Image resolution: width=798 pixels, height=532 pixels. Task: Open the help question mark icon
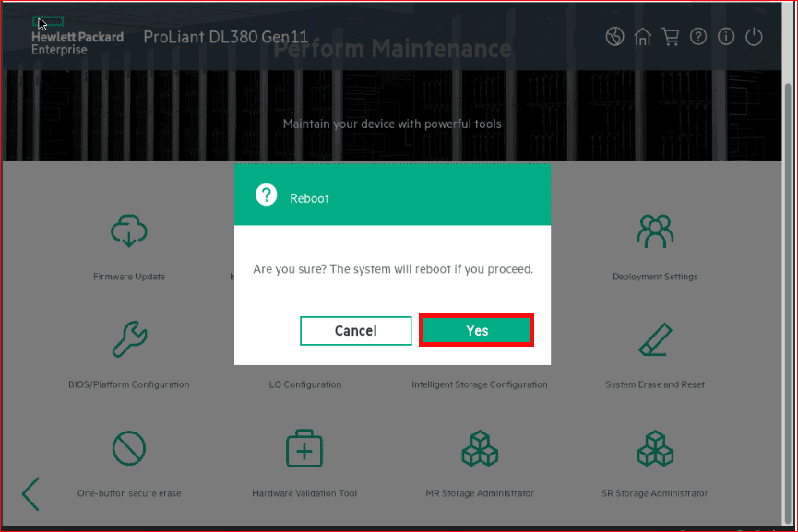pos(698,37)
